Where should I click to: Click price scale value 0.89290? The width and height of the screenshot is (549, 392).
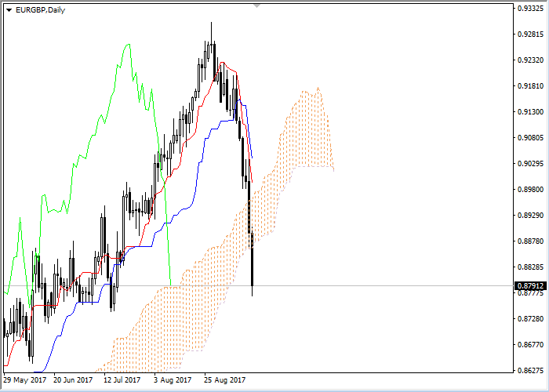point(531,216)
